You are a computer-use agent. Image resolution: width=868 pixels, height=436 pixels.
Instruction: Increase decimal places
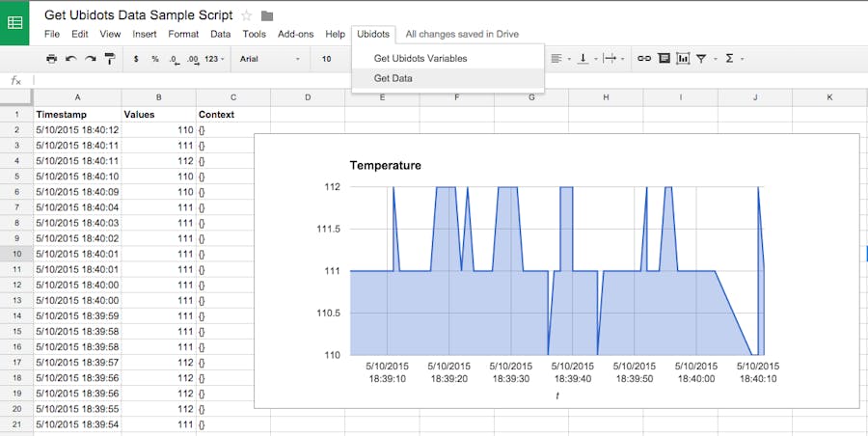[193, 59]
